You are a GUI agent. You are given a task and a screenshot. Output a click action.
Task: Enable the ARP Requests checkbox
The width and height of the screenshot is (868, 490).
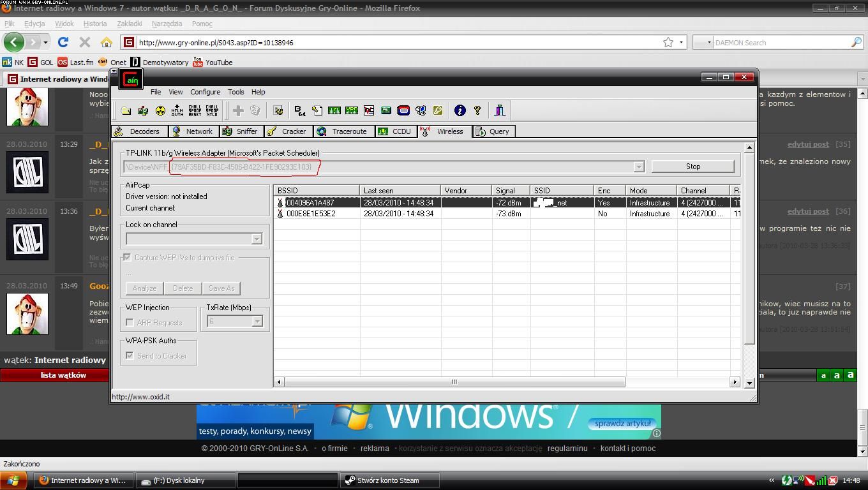(130, 322)
